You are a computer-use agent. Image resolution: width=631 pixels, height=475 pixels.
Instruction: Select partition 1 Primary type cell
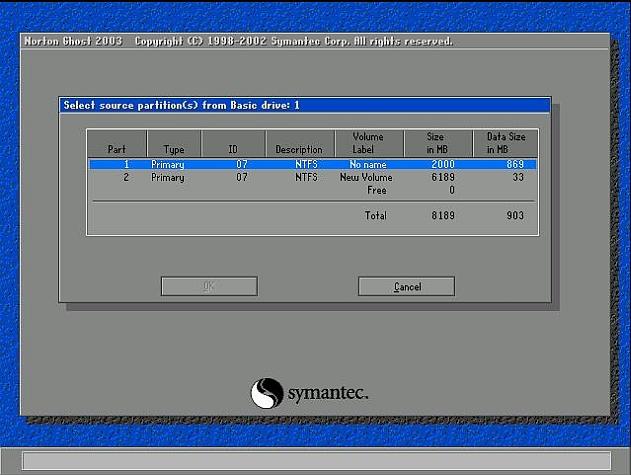pyautogui.click(x=167, y=164)
